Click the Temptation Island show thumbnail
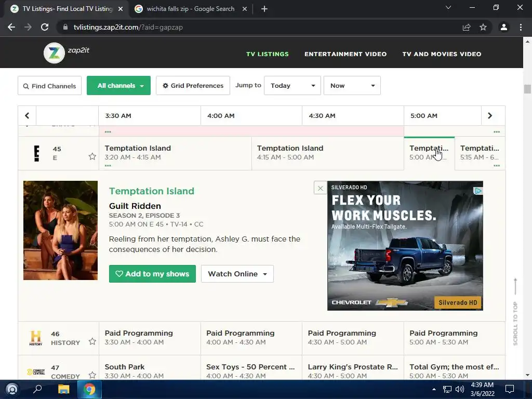Viewport: 532px width, 399px height. pos(60,230)
